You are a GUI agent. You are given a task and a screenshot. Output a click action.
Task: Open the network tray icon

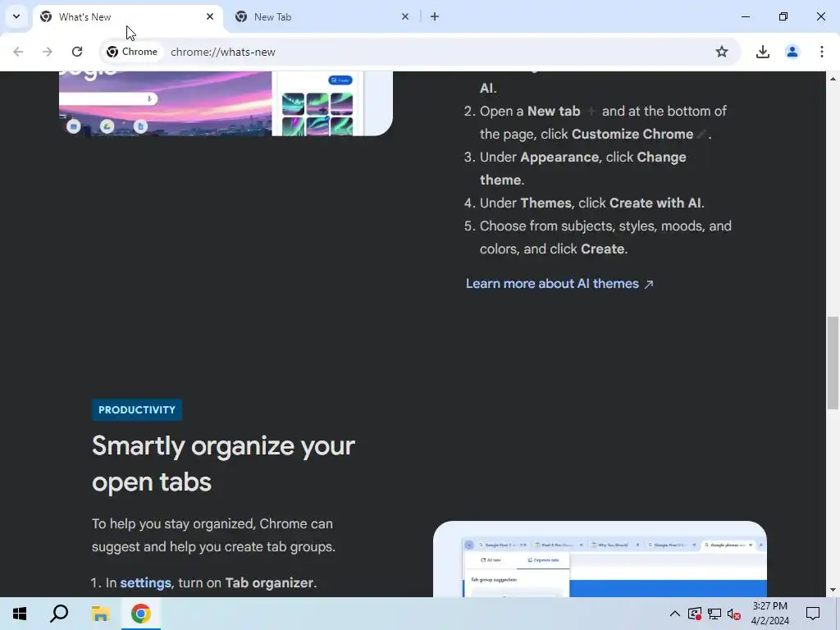point(714,614)
